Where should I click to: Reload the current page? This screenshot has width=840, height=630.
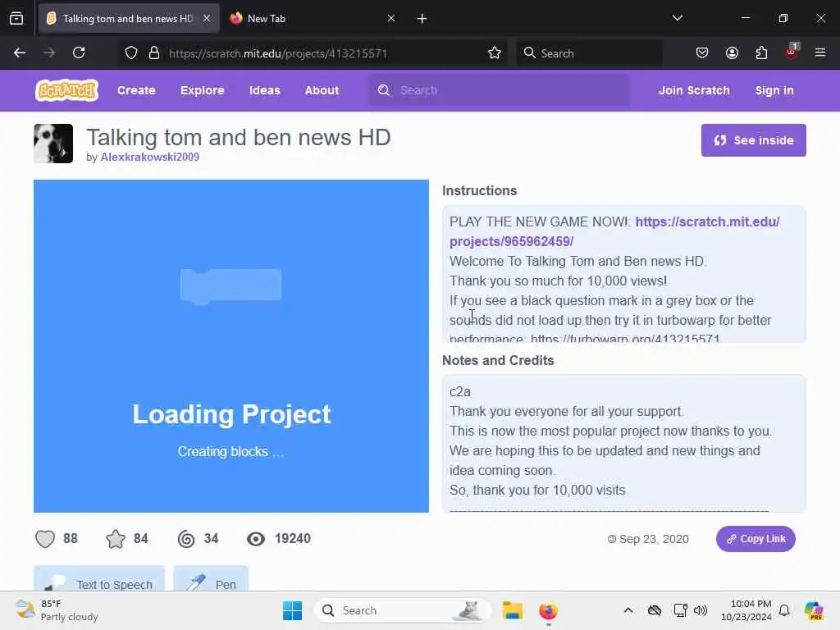pyautogui.click(x=79, y=52)
